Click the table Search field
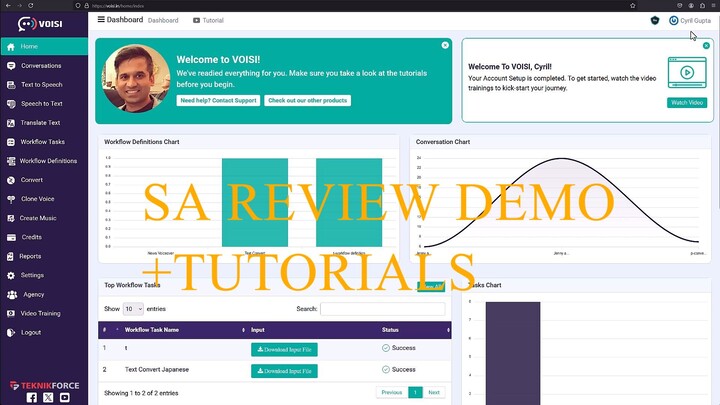This screenshot has width=720, height=405. [x=382, y=309]
